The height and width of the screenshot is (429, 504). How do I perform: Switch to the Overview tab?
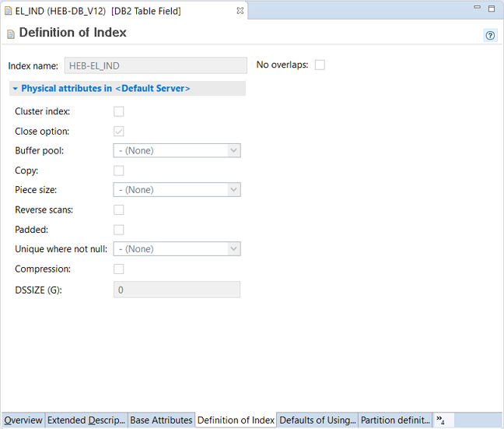click(x=23, y=420)
